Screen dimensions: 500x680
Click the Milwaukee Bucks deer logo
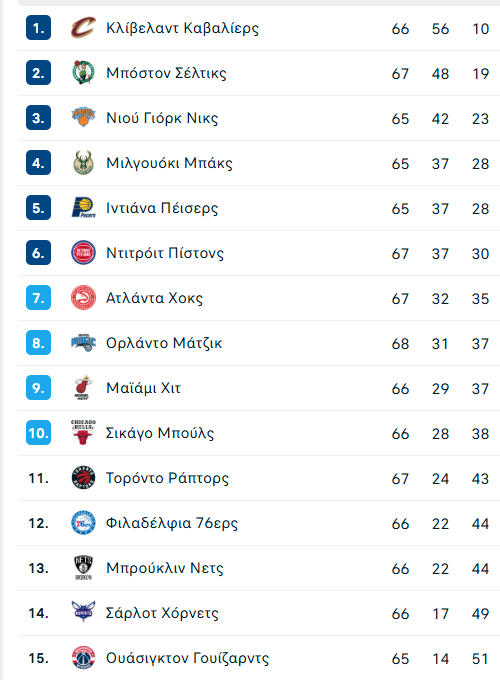tap(83, 163)
